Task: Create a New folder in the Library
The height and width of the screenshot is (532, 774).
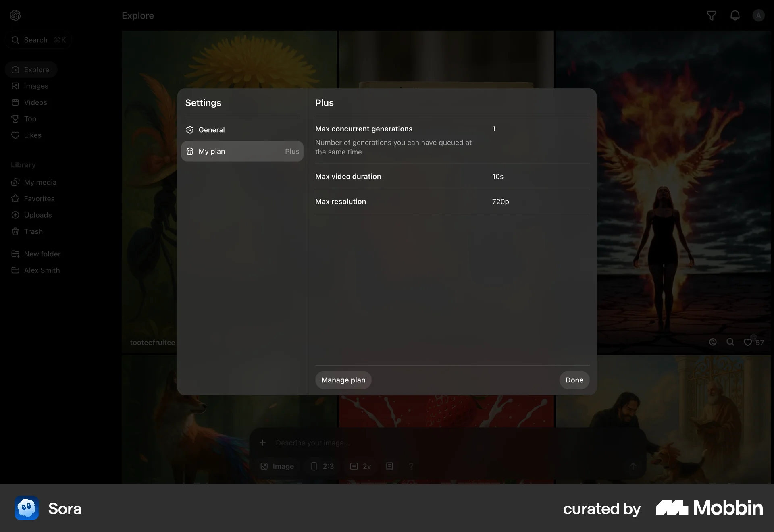Action: click(x=42, y=254)
